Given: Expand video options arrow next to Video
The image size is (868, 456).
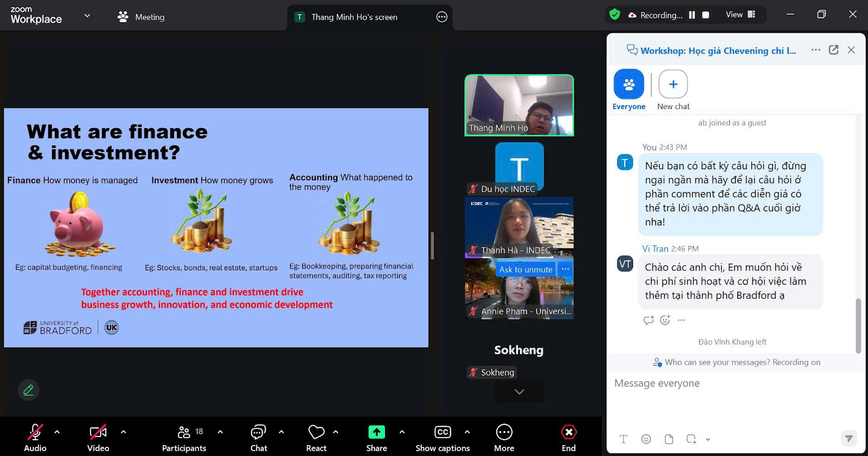Looking at the screenshot, I should 123,432.
